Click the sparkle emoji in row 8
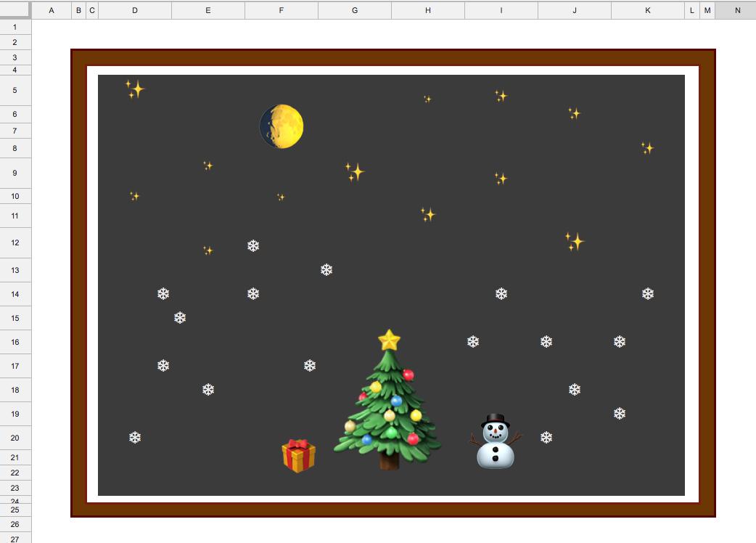 point(647,148)
